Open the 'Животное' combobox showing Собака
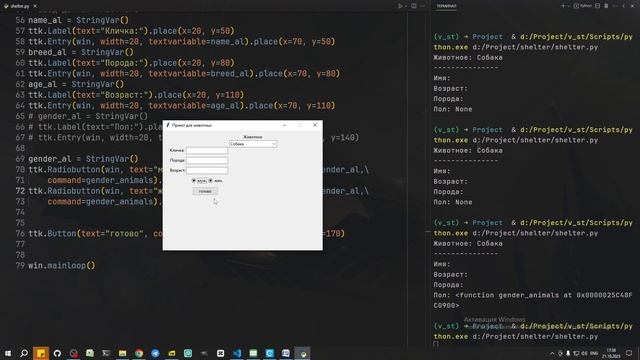640x360 pixels. 253,144
